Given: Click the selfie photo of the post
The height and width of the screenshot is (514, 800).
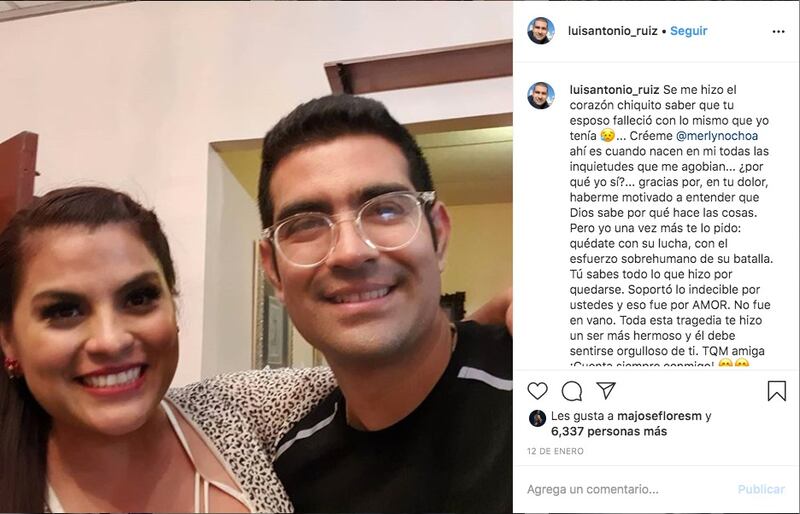Looking at the screenshot, I should pos(256,257).
